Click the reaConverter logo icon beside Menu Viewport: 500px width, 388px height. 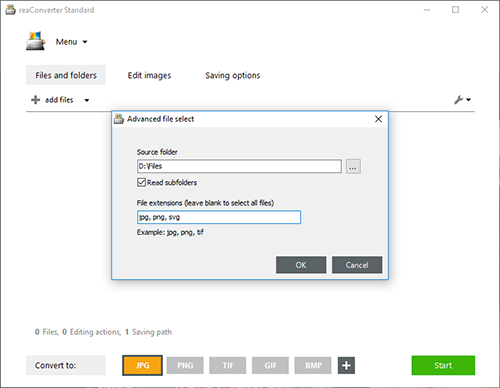(x=35, y=41)
